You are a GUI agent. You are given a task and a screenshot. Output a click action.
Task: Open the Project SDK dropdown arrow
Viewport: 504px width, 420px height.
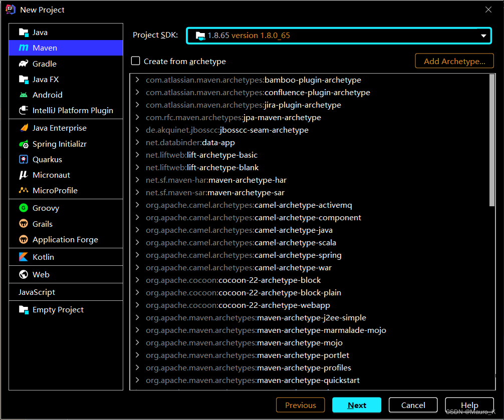(x=483, y=36)
